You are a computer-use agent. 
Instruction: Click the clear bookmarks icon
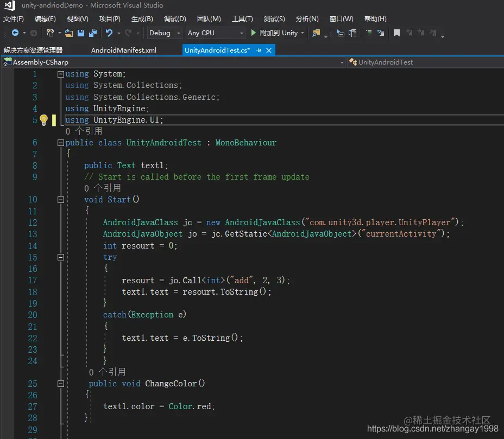[x=433, y=33]
